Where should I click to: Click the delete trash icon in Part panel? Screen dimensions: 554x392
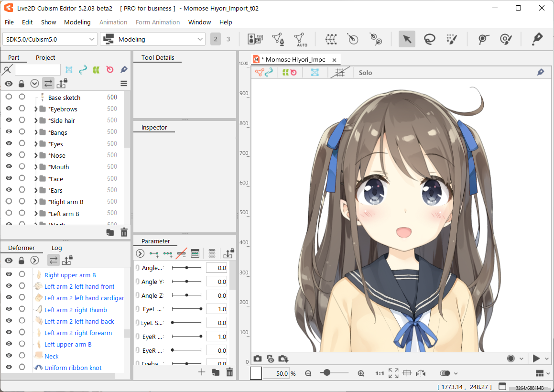pos(124,233)
